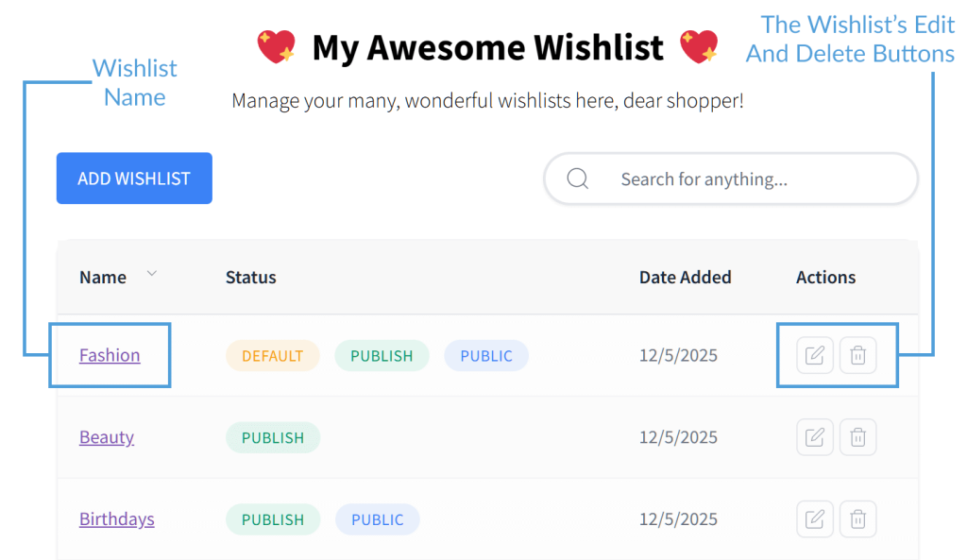Open the edit pencil icon on the Beauty row
967x560 pixels.
[x=814, y=436]
